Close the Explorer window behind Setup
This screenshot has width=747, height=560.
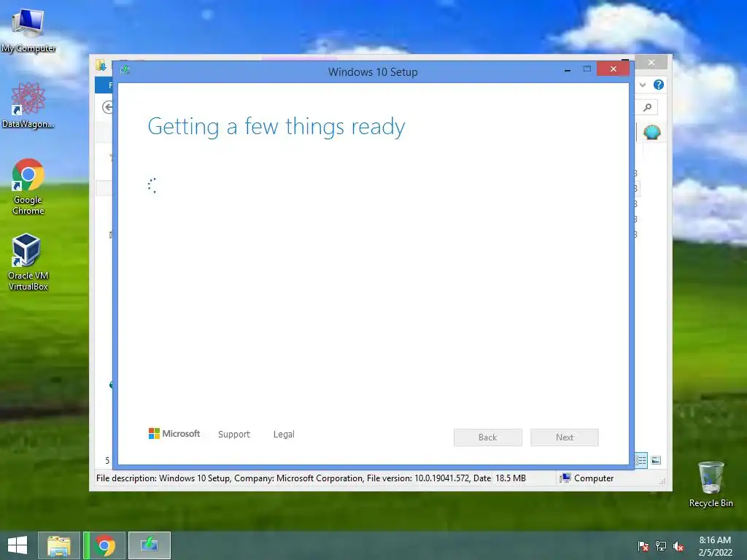pos(651,63)
